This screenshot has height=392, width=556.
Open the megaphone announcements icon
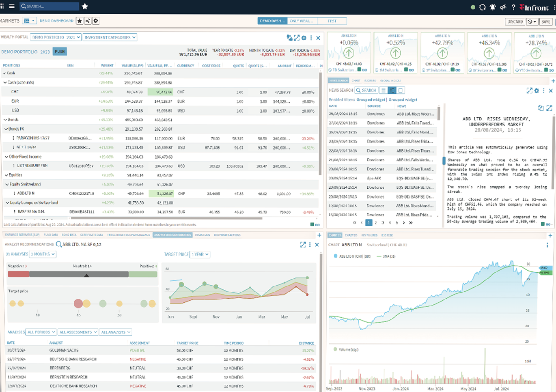(503, 7)
